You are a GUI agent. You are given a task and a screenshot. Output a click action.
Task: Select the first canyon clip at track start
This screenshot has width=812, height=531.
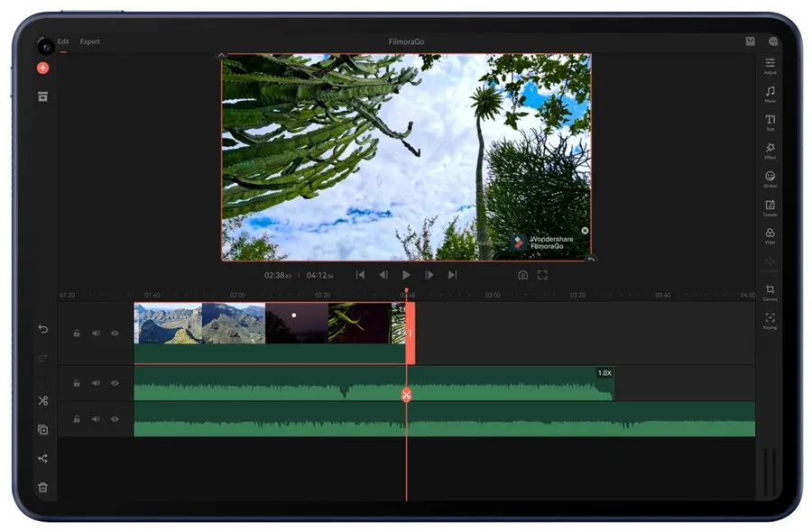(168, 324)
